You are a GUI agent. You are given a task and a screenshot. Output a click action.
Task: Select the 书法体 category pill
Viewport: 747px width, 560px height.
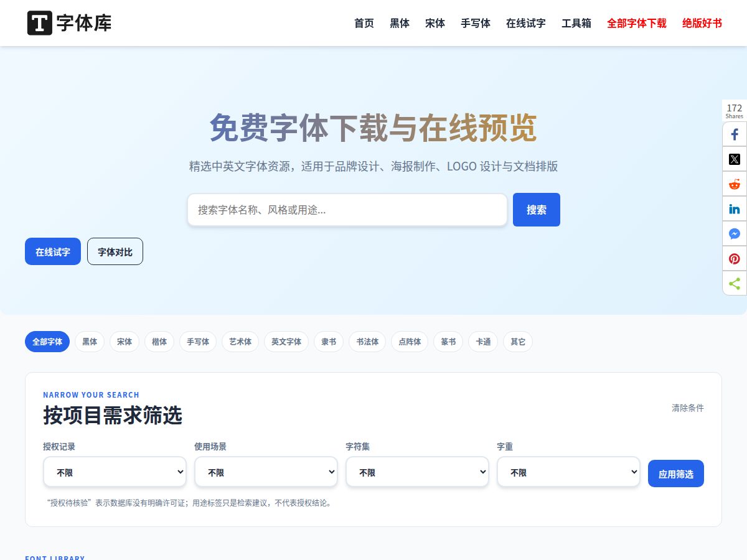367,342
